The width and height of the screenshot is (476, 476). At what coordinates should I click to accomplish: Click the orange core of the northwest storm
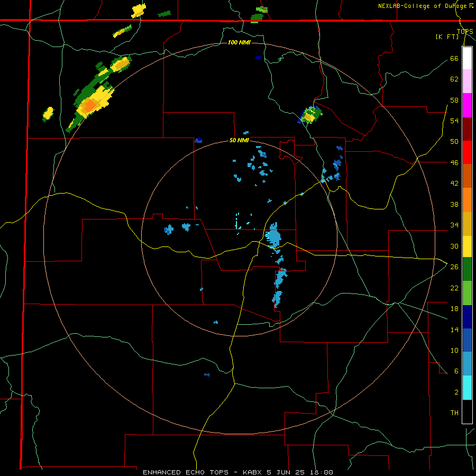[90, 105]
